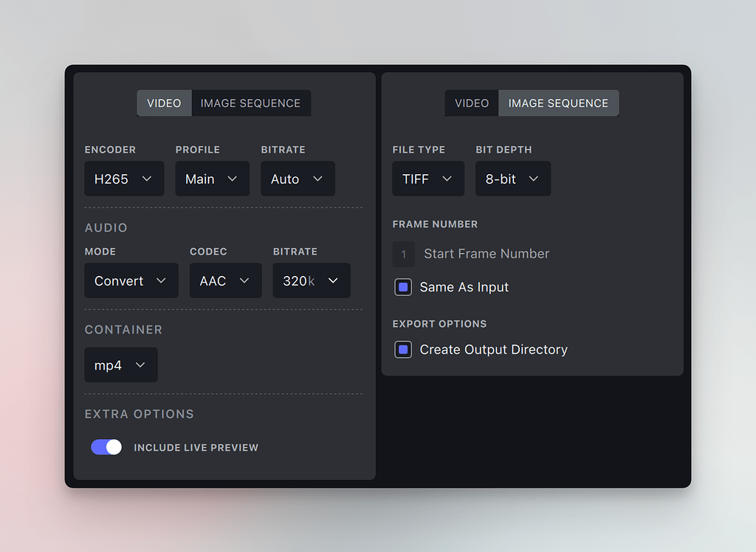The width and height of the screenshot is (756, 552).
Task: Switch to Video tab in the right panel
Action: [472, 103]
